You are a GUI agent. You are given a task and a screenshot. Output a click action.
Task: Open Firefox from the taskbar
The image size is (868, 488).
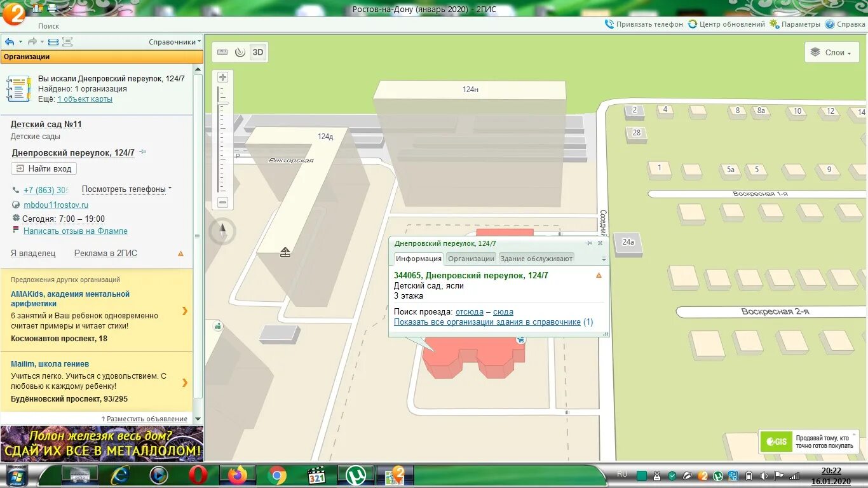(x=238, y=475)
